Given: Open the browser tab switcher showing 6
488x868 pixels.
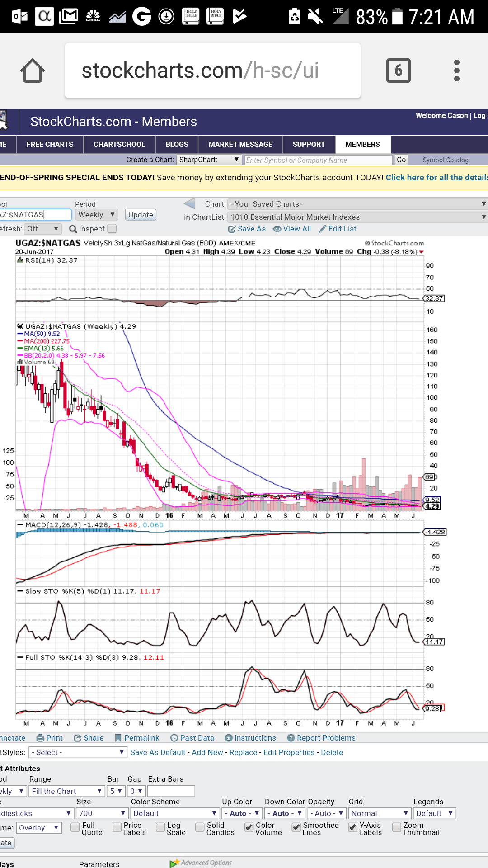Looking at the screenshot, I should (x=398, y=71).
